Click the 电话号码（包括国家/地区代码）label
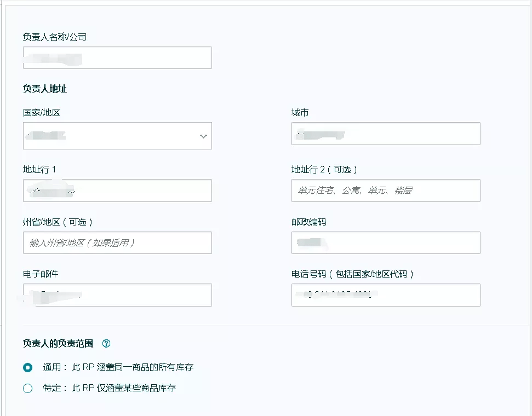 click(x=352, y=274)
